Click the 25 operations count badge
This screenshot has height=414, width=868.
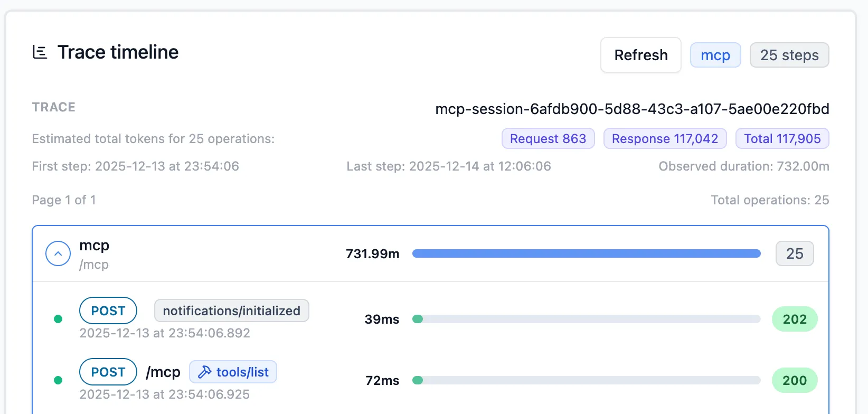[795, 253]
